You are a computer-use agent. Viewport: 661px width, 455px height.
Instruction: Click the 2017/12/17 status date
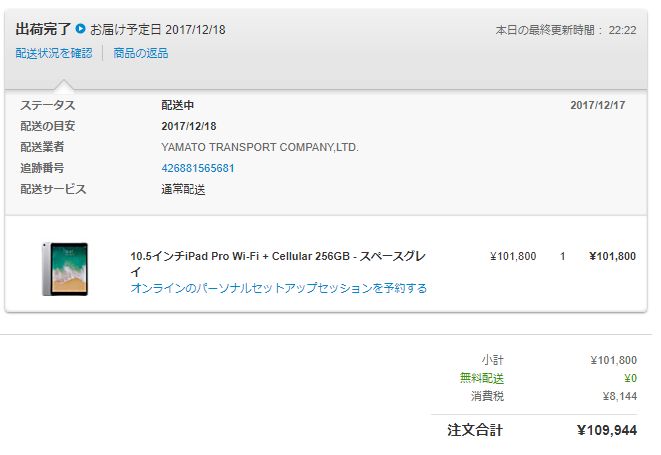click(x=598, y=105)
